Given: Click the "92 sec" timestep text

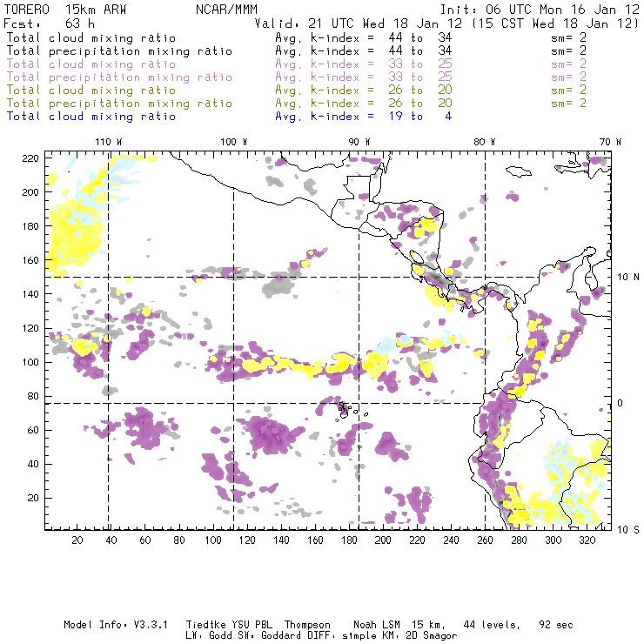Looking at the screenshot, I should coord(556,625).
